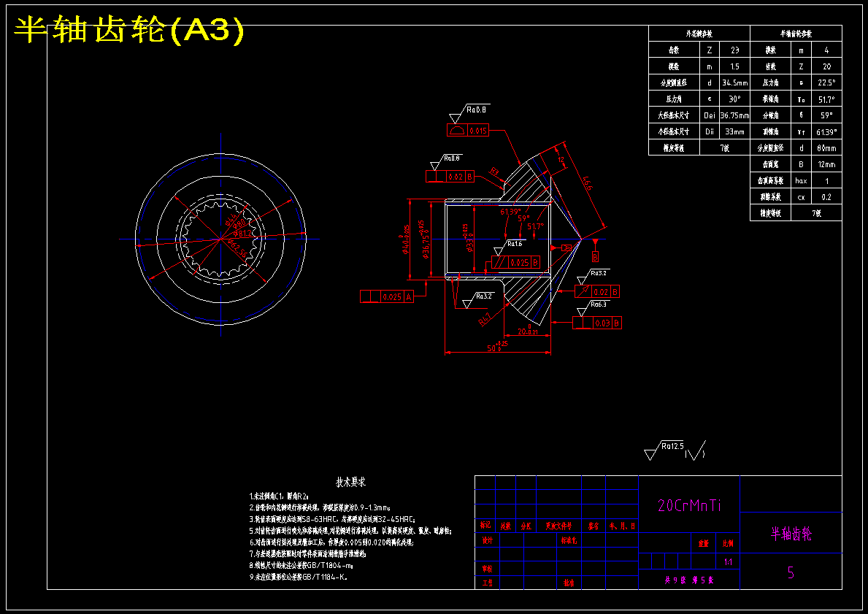
Task: Select the requirement line with 58-63HRC
Action: tap(332, 519)
